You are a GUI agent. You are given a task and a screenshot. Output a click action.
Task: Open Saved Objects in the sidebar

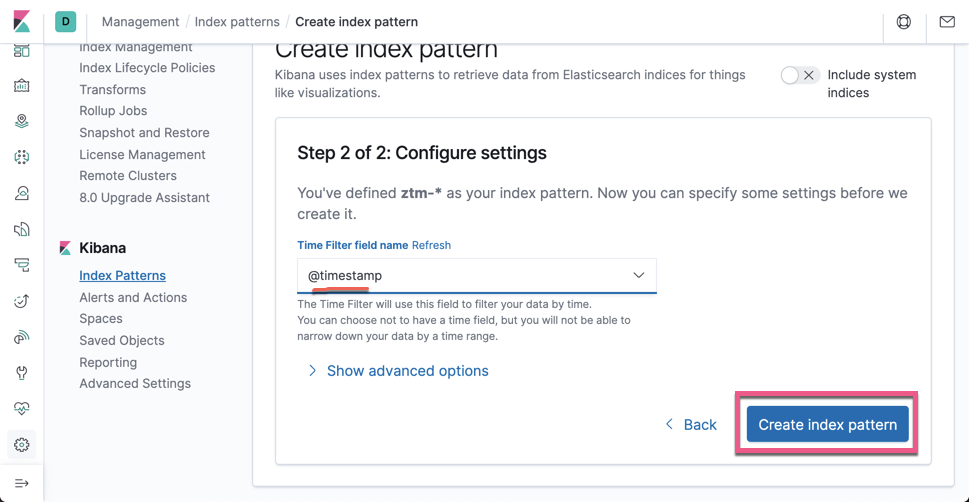point(122,340)
